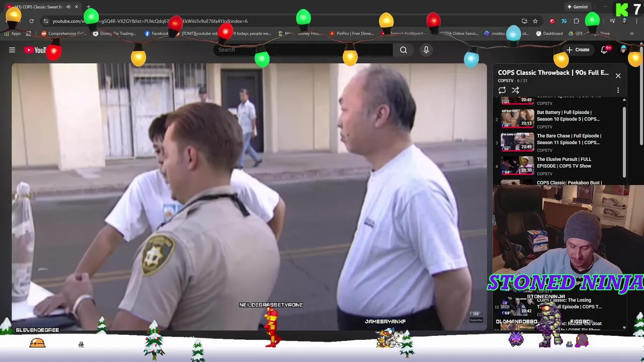This screenshot has width=644, height=362.
Task: Expand the bookmarks overflow chevron
Action: coord(631,34)
